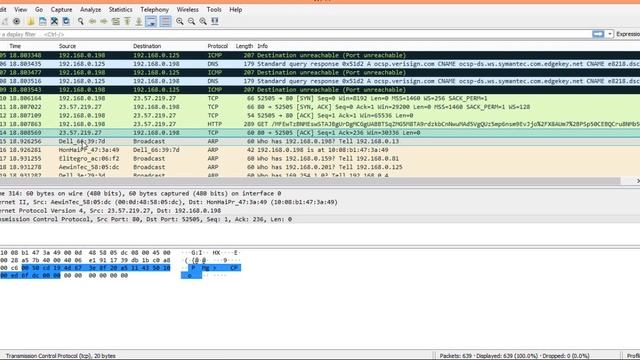Select TCP ACK row at 18.808569
The width and height of the screenshot is (640, 360).
click(x=320, y=133)
